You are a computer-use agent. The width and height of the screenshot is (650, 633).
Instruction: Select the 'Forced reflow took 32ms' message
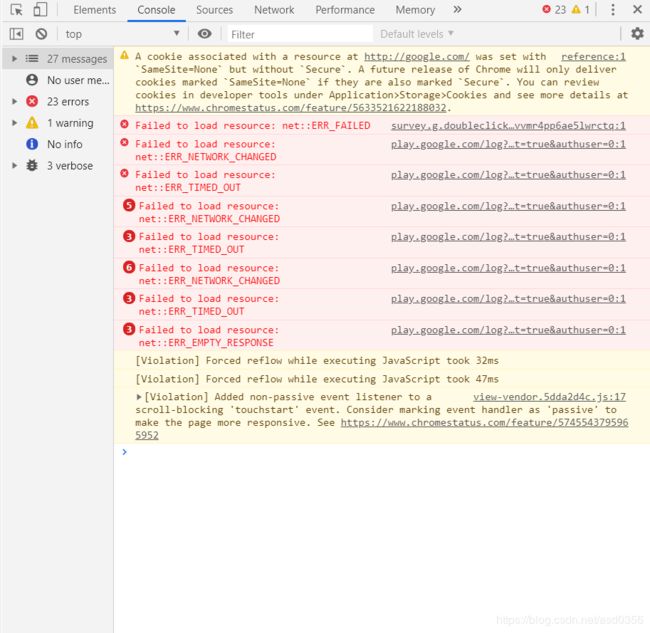[x=317, y=361]
